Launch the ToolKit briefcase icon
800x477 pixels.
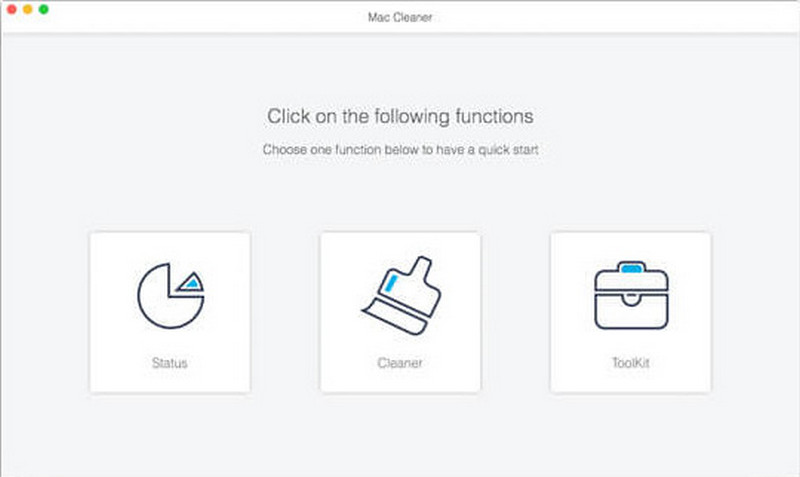click(630, 297)
